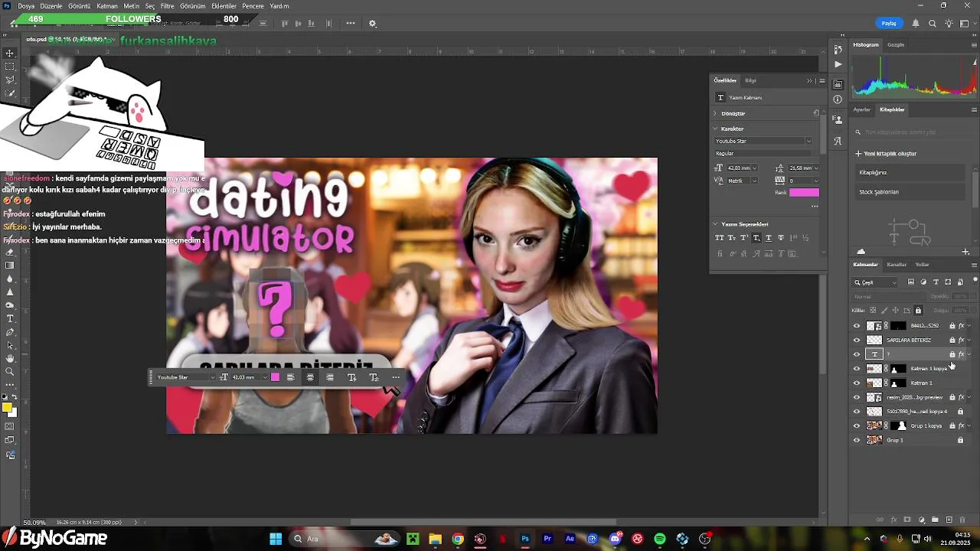
Task: Create a new group folder icon
Action: pyautogui.click(x=936, y=520)
